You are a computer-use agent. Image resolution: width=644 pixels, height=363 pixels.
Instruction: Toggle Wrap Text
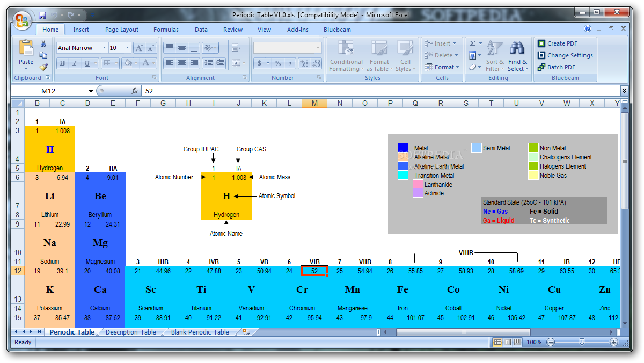tap(237, 48)
